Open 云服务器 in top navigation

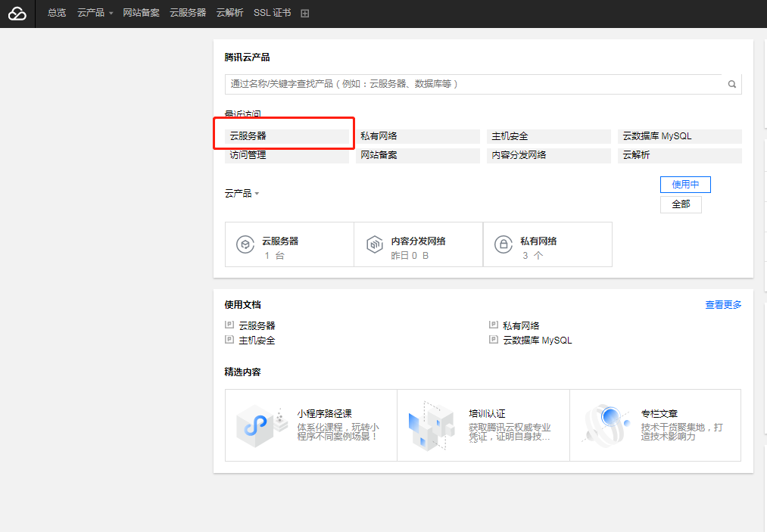(x=188, y=13)
